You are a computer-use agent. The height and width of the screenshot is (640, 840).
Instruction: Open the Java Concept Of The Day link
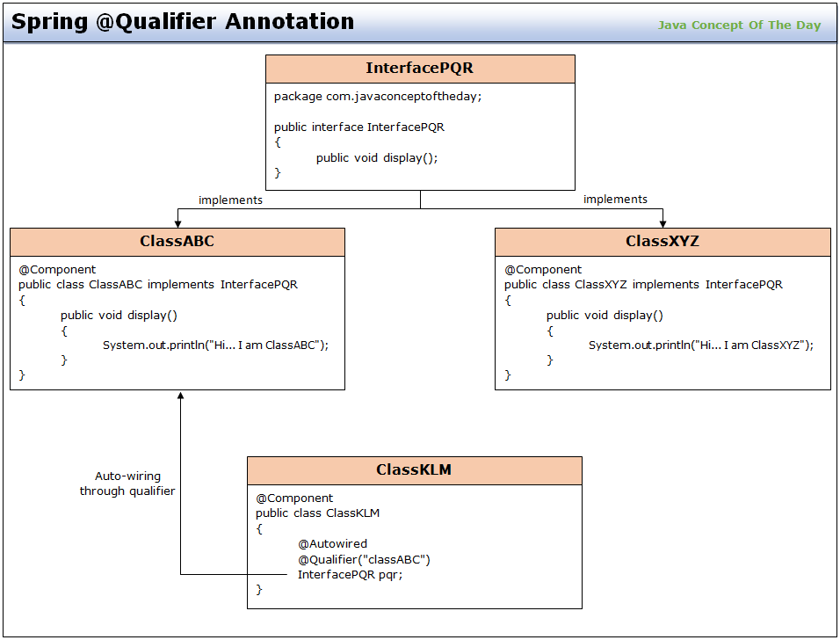click(x=739, y=25)
